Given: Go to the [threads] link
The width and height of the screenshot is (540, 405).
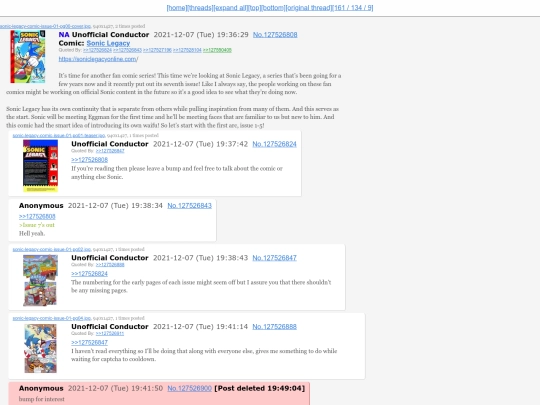Looking at the screenshot, I should coord(200,8).
